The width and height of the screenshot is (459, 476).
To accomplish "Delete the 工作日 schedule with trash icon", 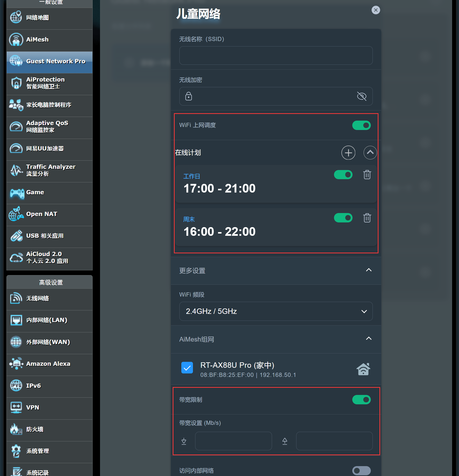I will coord(367,174).
